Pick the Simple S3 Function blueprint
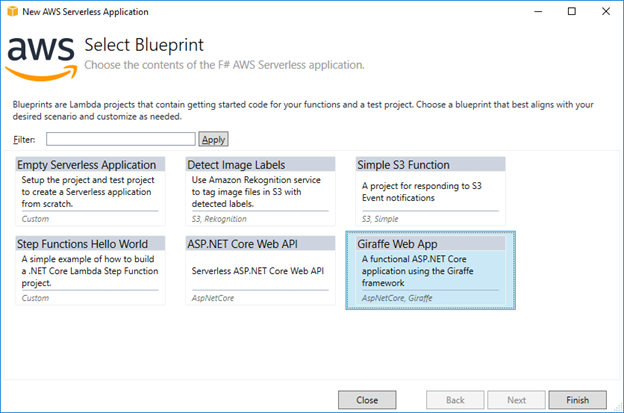This screenshot has width=624, height=413. pyautogui.click(x=431, y=191)
